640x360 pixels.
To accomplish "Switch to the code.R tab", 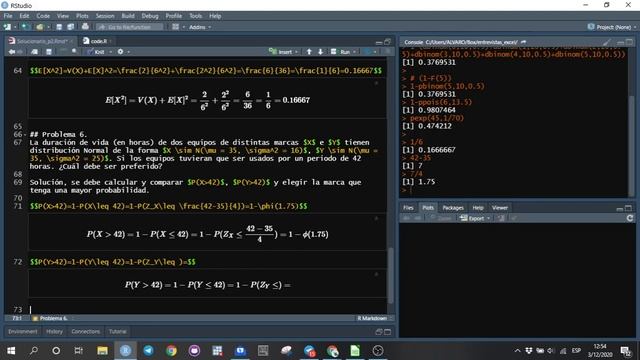I will [x=97, y=41].
